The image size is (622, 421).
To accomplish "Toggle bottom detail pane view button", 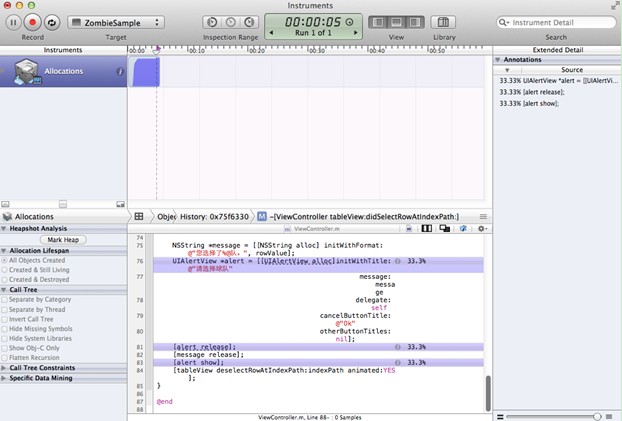I will [396, 22].
